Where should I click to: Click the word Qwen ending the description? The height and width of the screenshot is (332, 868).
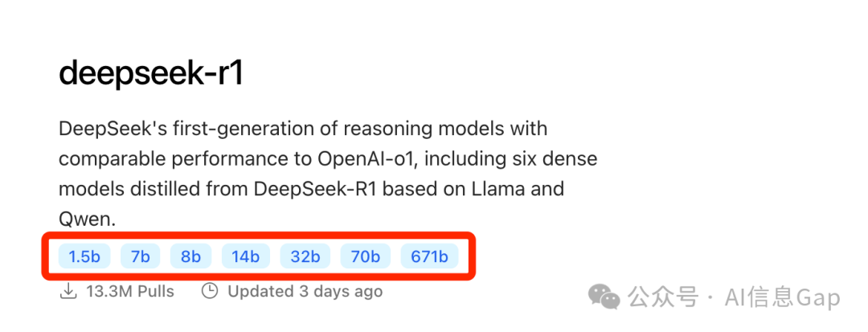[88, 220]
